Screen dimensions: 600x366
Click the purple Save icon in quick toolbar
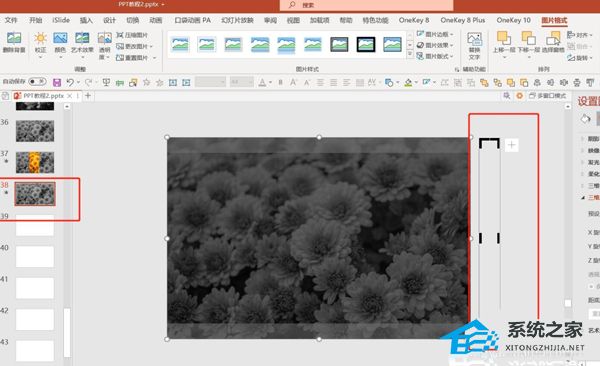[x=57, y=82]
